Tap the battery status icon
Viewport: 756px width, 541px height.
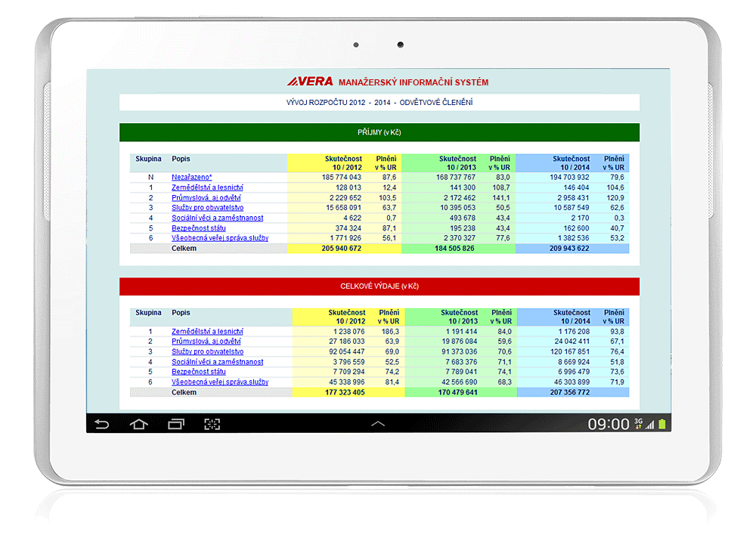coord(662,425)
